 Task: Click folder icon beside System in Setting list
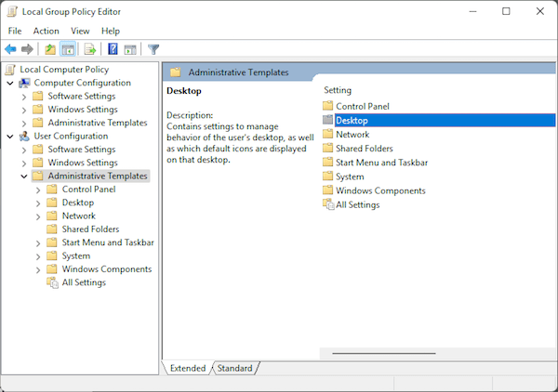(327, 176)
